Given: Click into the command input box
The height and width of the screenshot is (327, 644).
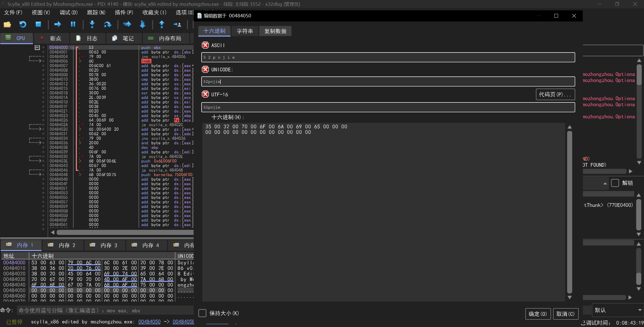Looking at the screenshot, I should (106, 311).
